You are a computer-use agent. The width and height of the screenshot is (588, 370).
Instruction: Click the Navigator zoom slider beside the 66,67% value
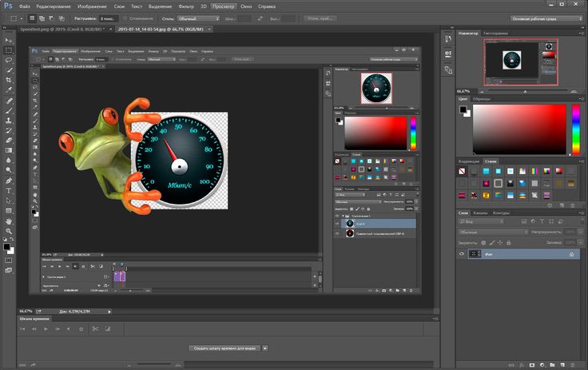point(527,91)
